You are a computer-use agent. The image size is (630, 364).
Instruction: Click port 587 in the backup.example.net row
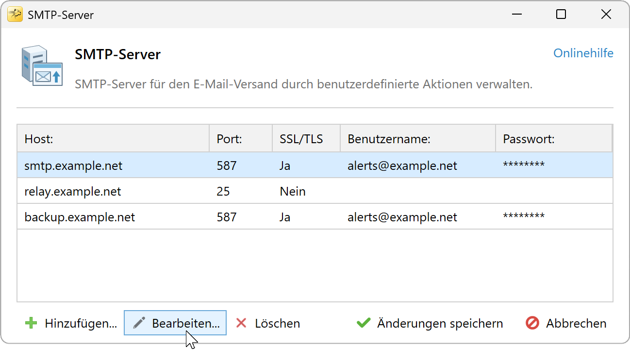tap(227, 217)
